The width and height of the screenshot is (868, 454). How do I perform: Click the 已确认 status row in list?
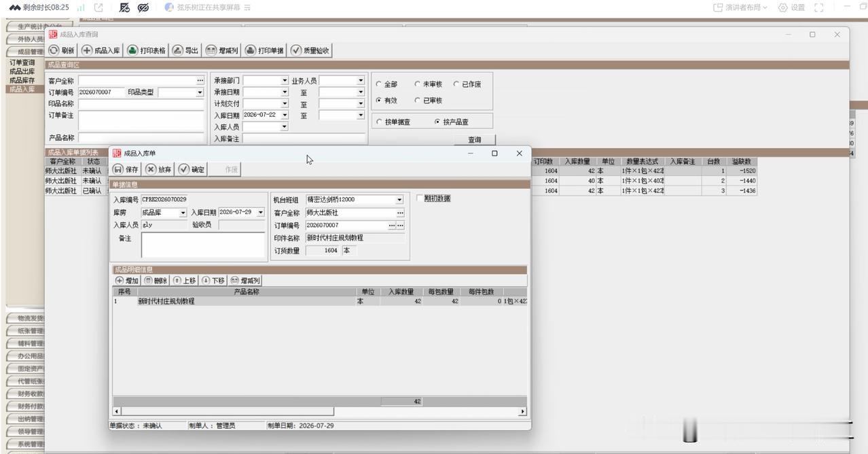[x=401, y=191]
